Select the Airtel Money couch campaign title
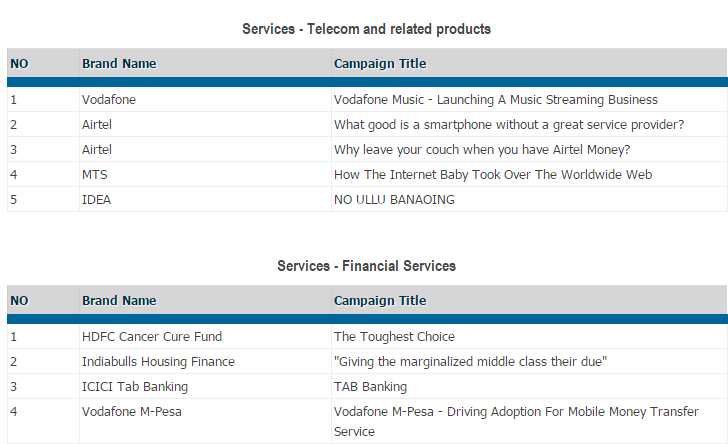Viewport: 728px width, 444px height. (x=481, y=150)
